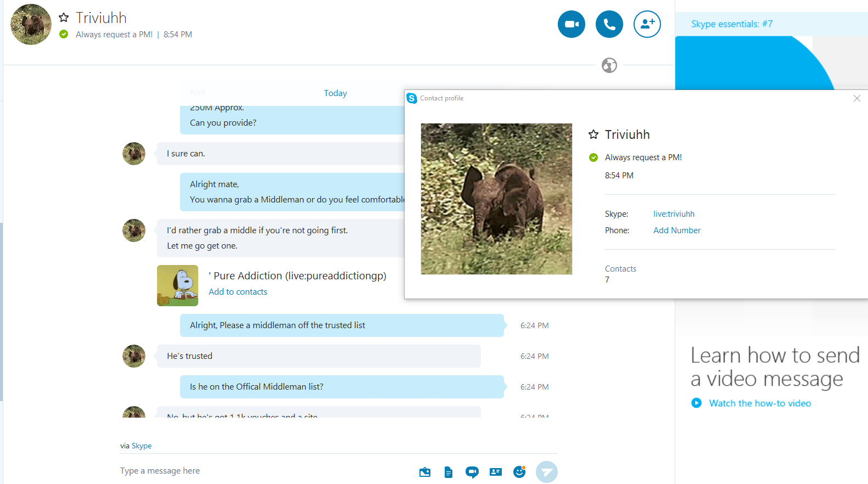Click the send image icon
The image size is (868, 484).
tap(425, 472)
